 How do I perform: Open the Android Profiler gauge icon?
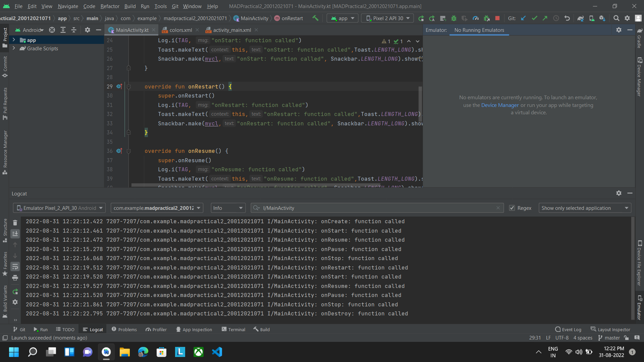pos(476,18)
